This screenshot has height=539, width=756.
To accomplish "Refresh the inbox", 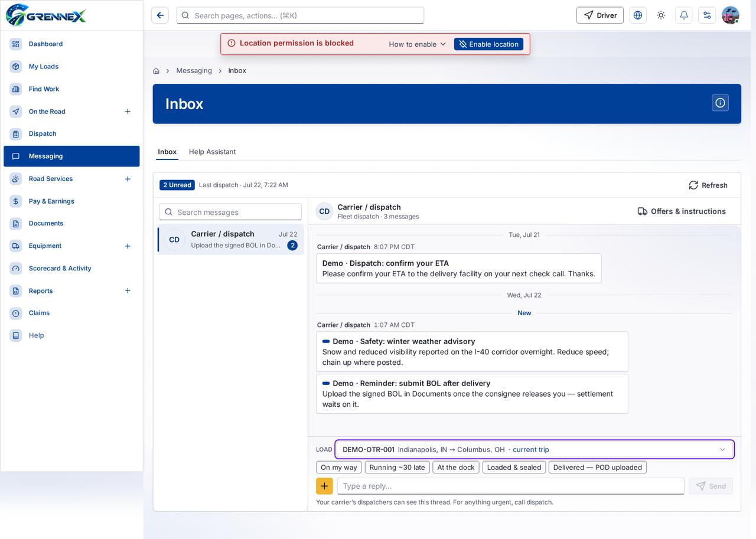I will [708, 185].
